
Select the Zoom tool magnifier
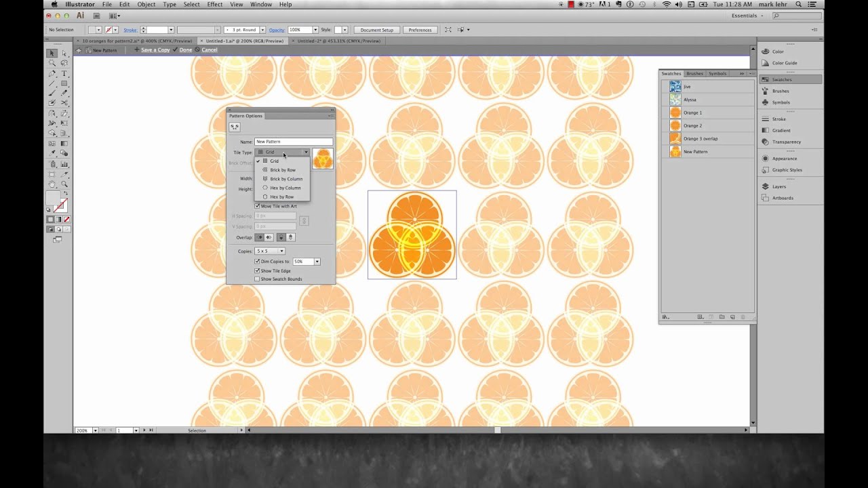pyautogui.click(x=64, y=184)
